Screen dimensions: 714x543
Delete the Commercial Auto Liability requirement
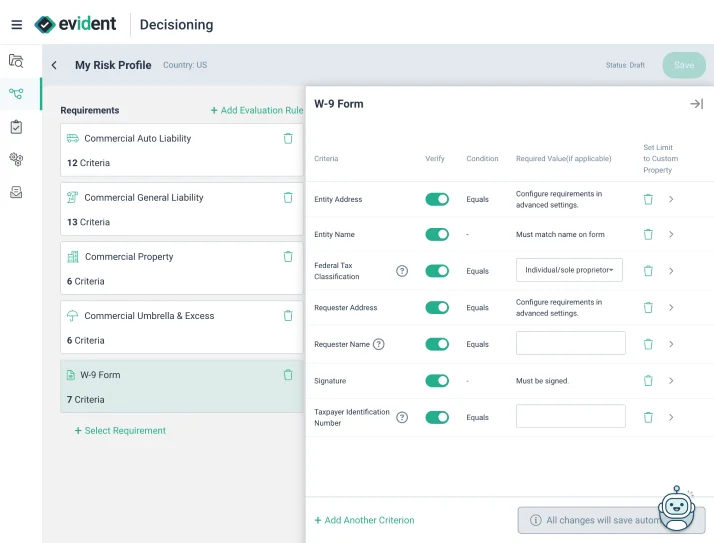coord(288,138)
